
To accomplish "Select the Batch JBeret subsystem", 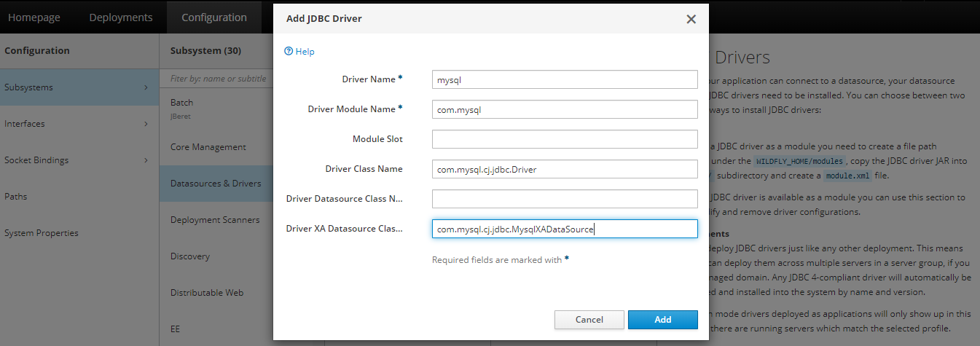I will tap(216, 108).
